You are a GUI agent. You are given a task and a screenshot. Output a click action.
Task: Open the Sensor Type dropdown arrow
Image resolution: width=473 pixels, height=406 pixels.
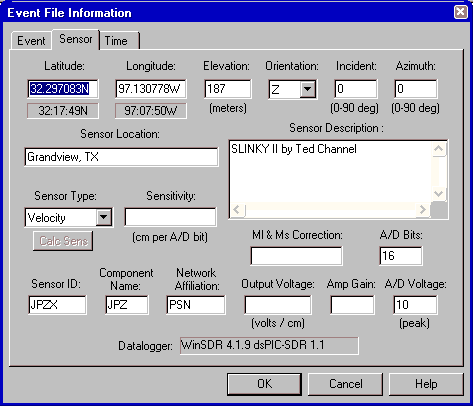pyautogui.click(x=104, y=217)
